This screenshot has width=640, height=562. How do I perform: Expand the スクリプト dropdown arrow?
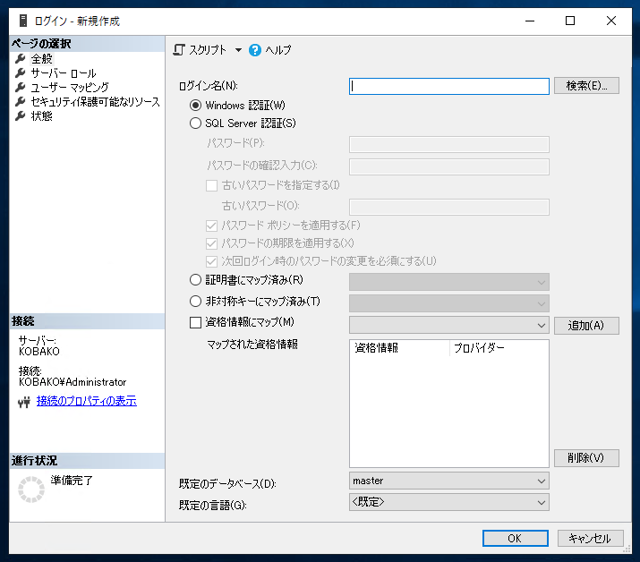click(238, 50)
